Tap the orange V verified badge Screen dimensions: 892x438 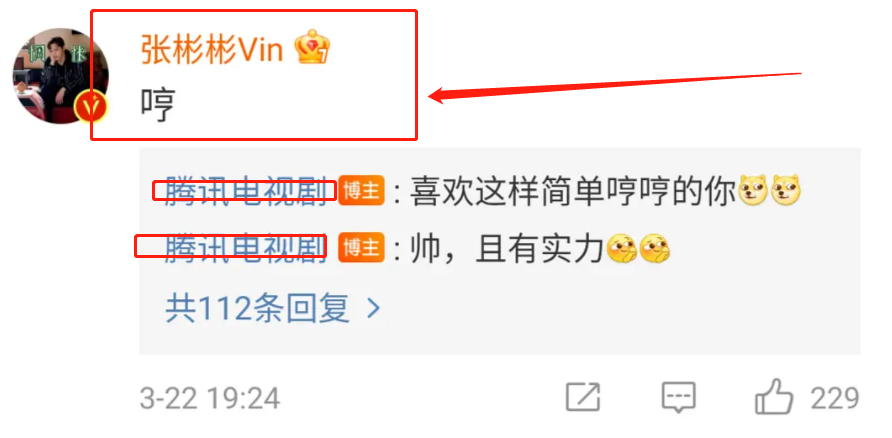click(91, 106)
